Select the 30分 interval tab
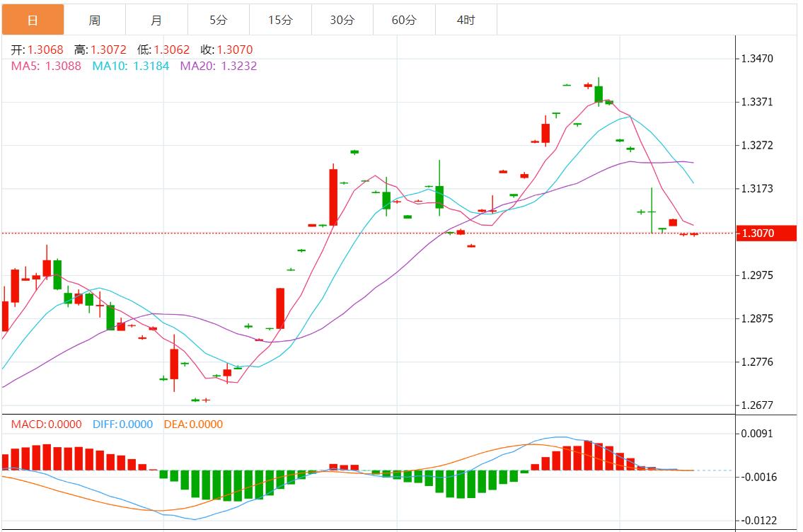 point(342,20)
